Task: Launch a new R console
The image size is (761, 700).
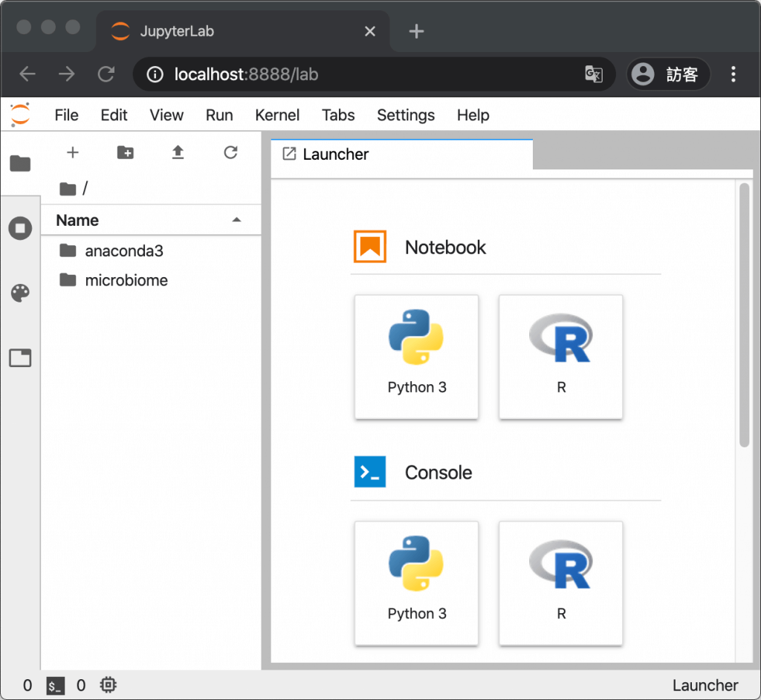Action: point(560,583)
